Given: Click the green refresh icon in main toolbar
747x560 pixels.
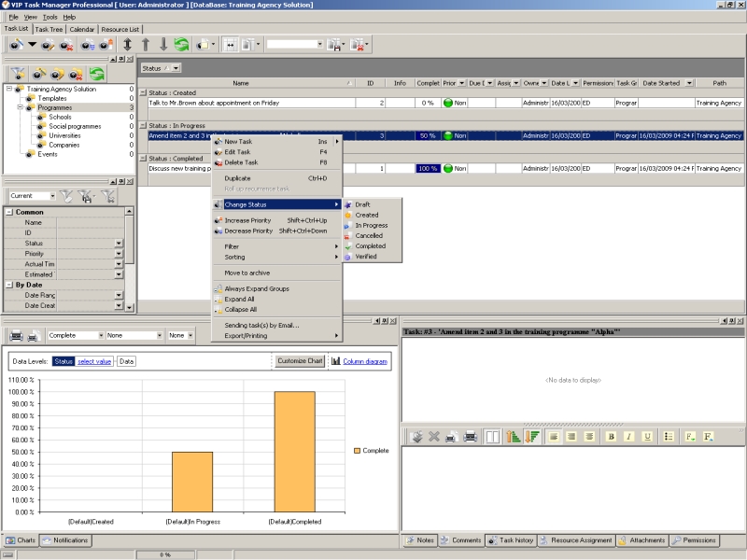Looking at the screenshot, I should pos(181,44).
